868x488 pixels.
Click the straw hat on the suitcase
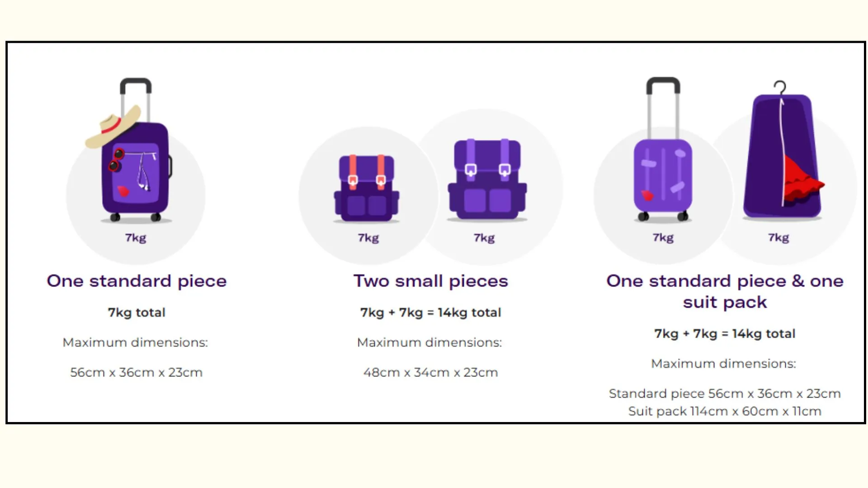pos(113,127)
